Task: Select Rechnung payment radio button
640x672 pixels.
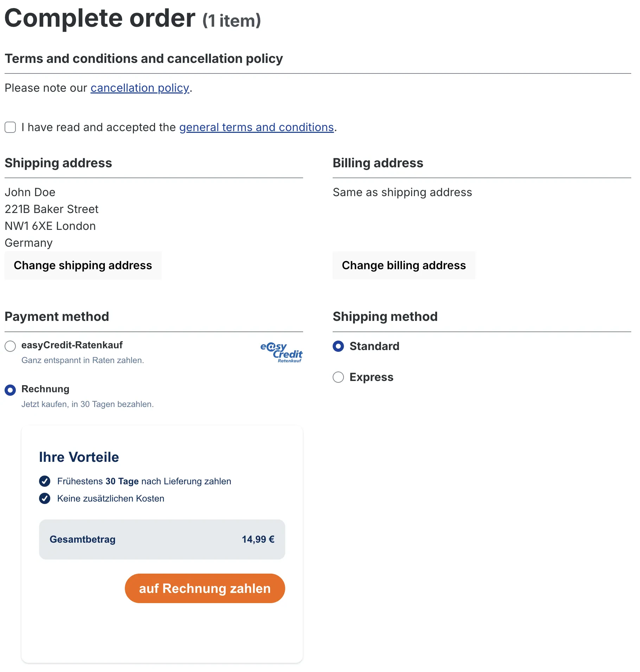Action: 10,390
